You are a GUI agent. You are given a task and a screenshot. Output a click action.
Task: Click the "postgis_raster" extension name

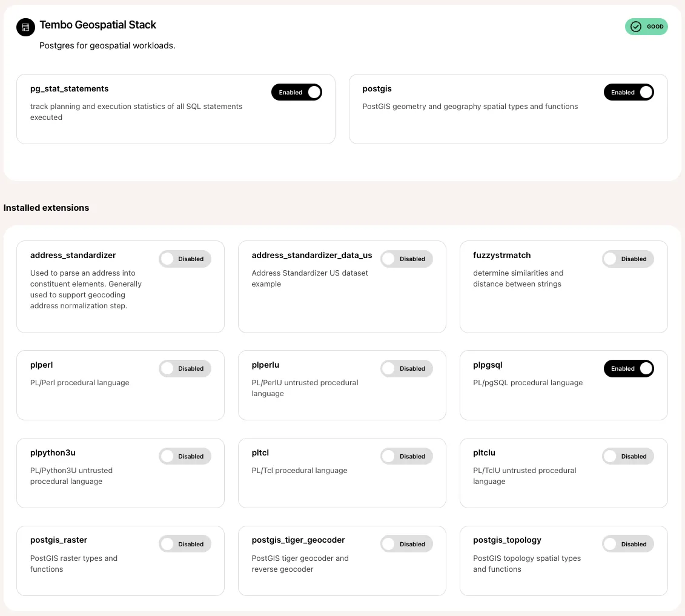59,540
